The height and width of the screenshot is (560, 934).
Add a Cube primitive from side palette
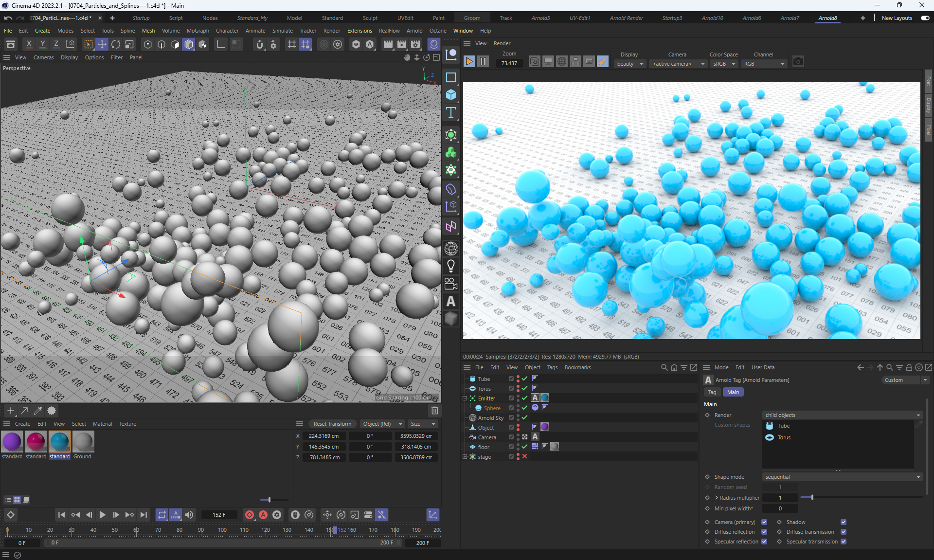point(451,95)
